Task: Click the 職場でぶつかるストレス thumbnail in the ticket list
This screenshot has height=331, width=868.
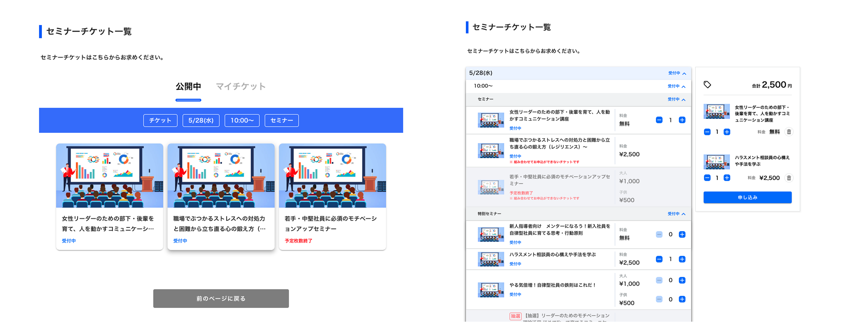Action: [x=491, y=151]
